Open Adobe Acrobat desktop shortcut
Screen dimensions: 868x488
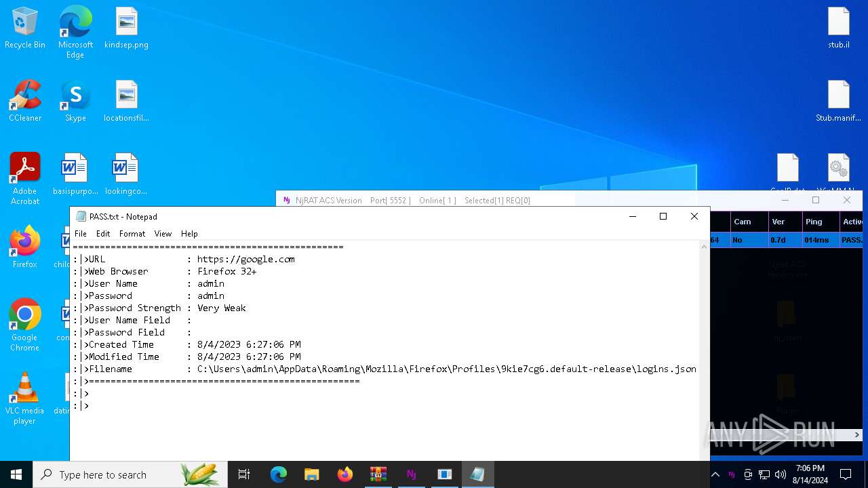[25, 179]
